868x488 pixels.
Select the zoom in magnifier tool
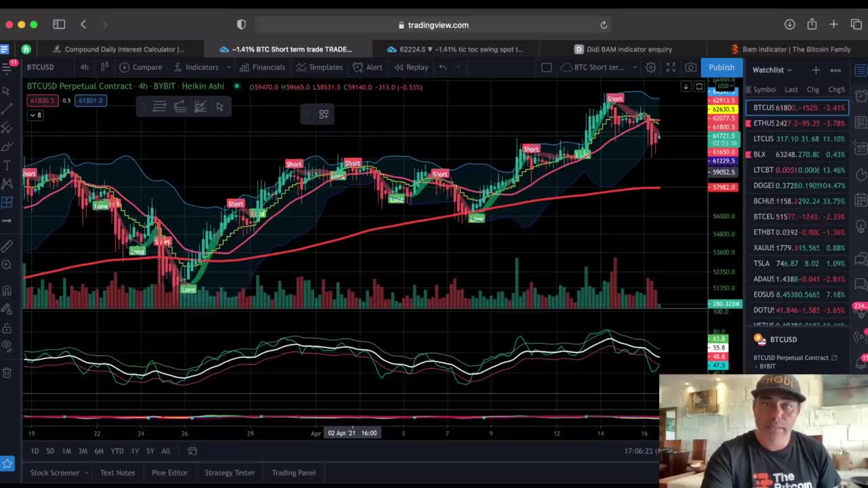point(7,265)
